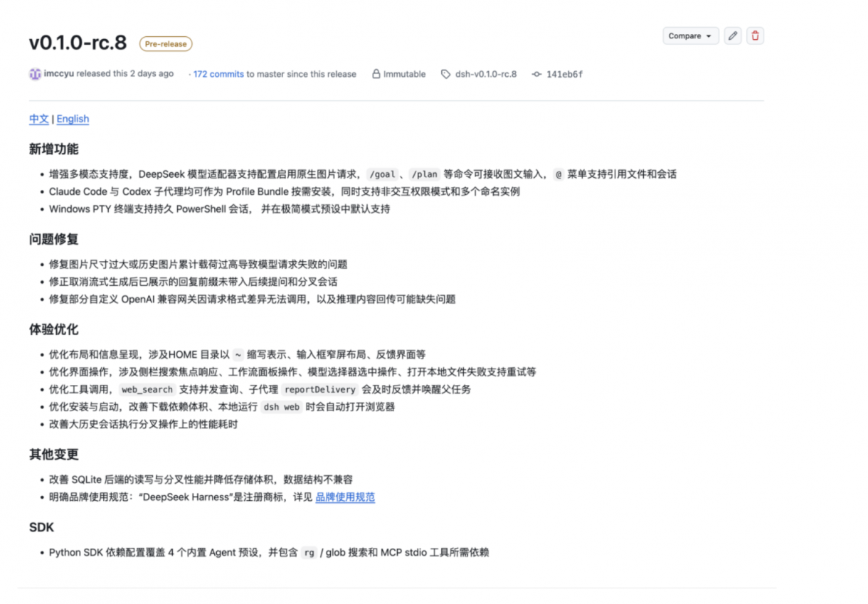Jump to the 中文 section link
Image resolution: width=868 pixels, height=604 pixels.
point(39,119)
